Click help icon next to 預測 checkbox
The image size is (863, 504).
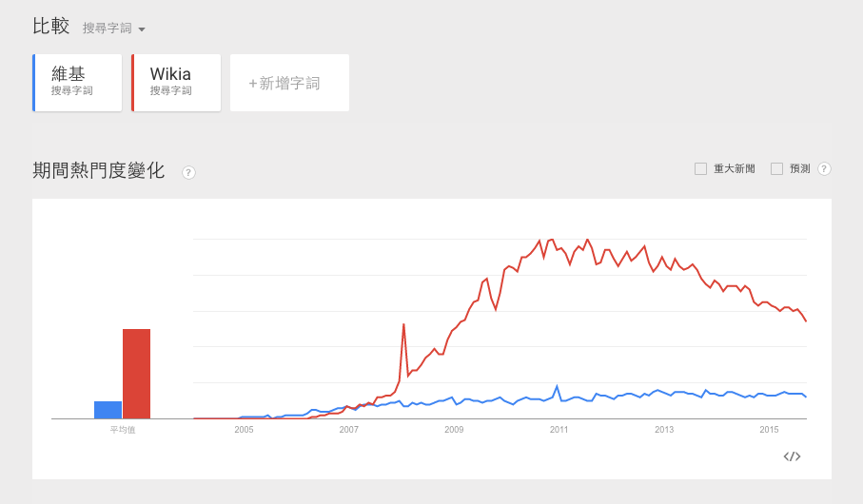[x=824, y=168]
